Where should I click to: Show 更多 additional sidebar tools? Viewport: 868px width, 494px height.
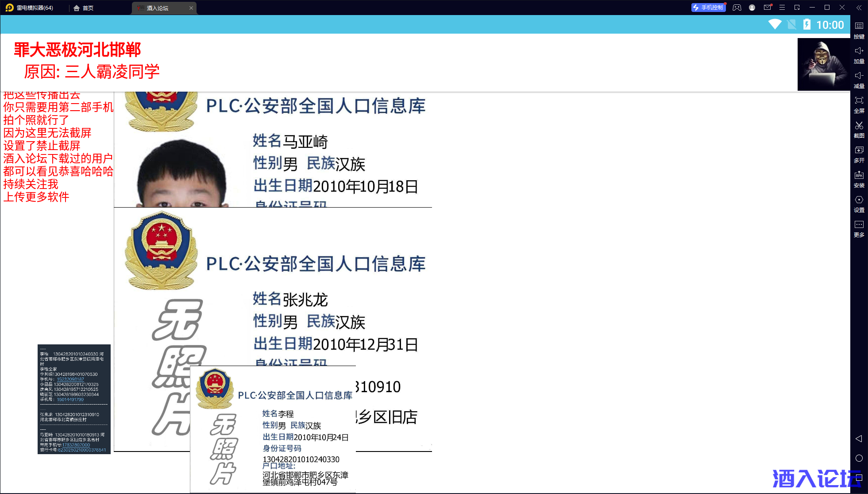click(x=859, y=228)
